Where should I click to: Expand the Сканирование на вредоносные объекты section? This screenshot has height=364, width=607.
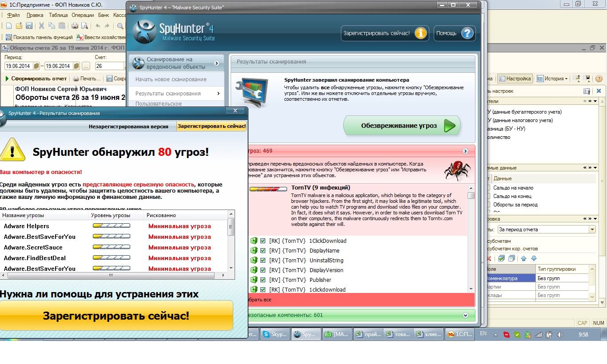pyautogui.click(x=217, y=63)
